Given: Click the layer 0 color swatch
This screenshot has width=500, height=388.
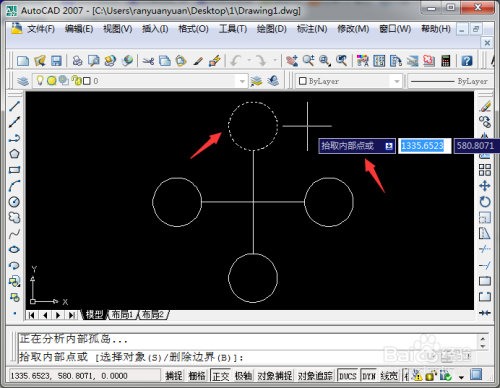Looking at the screenshot, I should [x=87, y=81].
